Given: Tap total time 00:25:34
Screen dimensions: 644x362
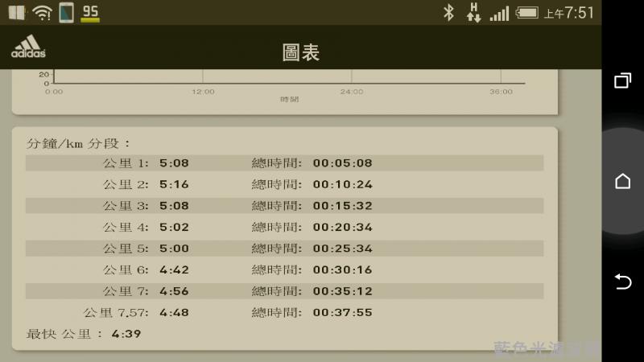Looking at the screenshot, I should (343, 249).
